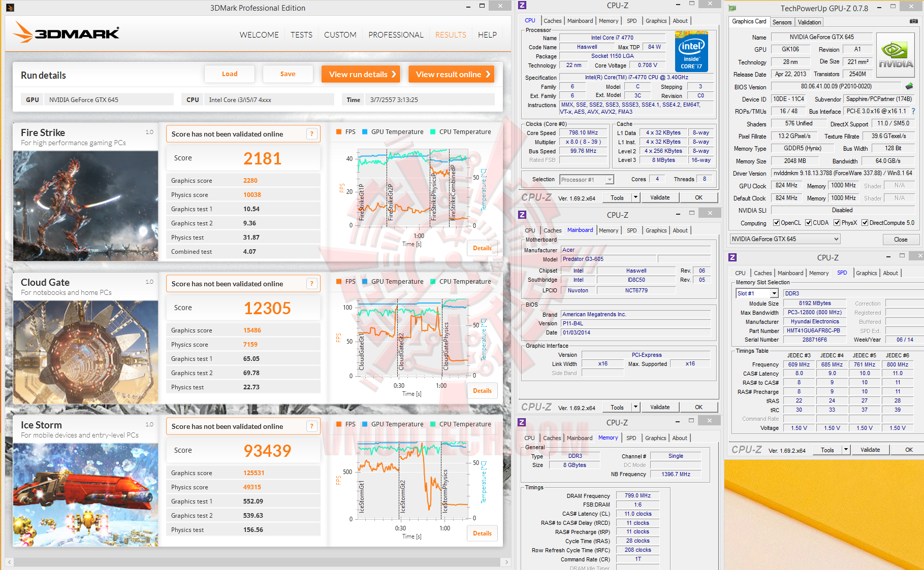Take a GPU-Z screenshot with the camera icon
Image resolution: width=924 pixels, height=570 pixels.
pyautogui.click(x=914, y=21)
